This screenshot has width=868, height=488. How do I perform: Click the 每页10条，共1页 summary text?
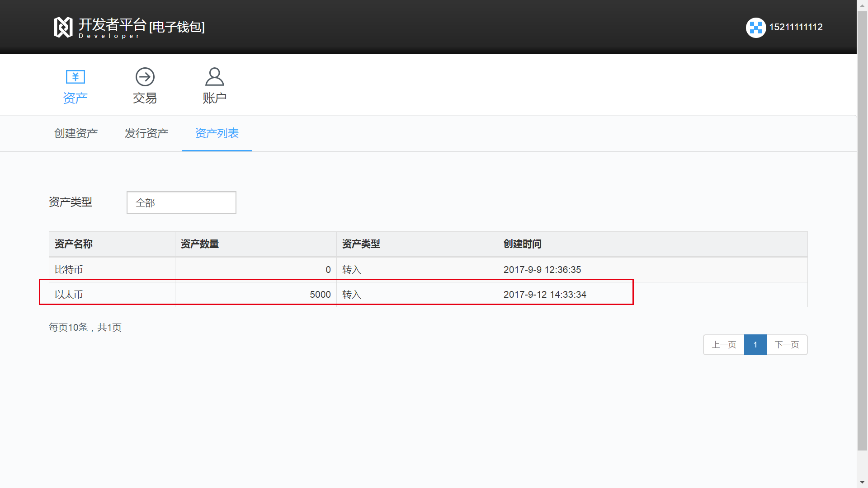coord(85,328)
